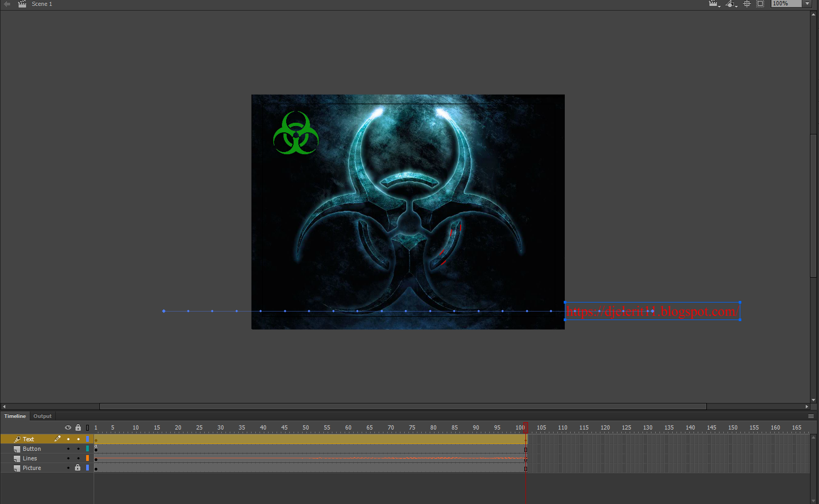Viewport: 819px width, 504px height.
Task: Click the stage vertical scrollbar thumb
Action: tap(814, 205)
